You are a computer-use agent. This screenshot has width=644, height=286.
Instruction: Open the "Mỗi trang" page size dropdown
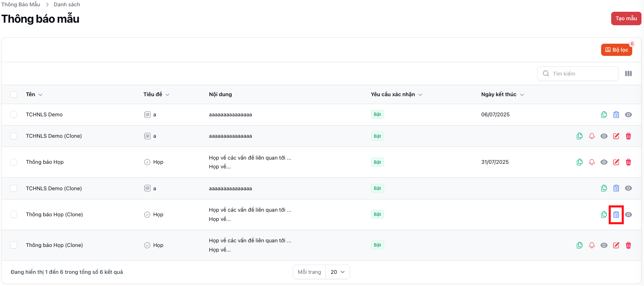[x=337, y=272]
